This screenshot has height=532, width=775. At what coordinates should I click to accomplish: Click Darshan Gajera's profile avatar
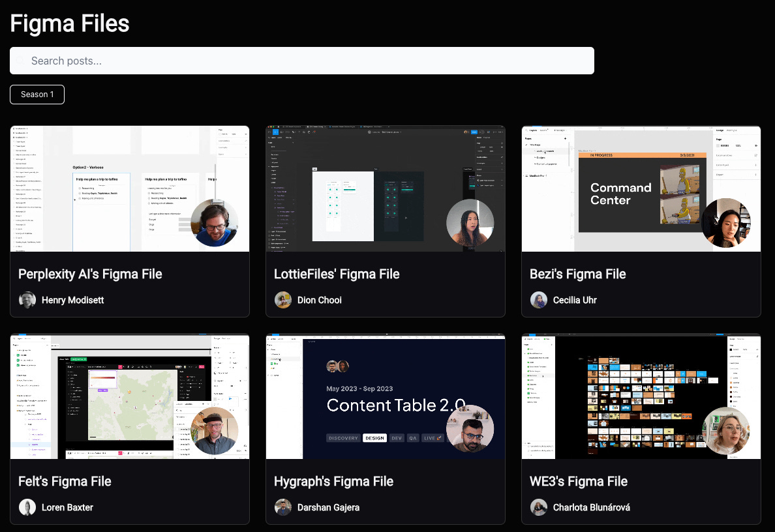pos(282,507)
